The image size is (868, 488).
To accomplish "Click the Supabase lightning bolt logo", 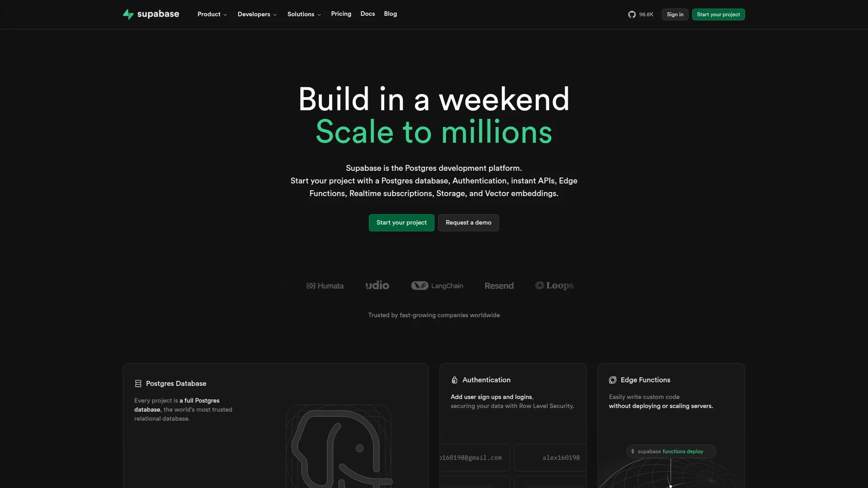I will click(128, 14).
